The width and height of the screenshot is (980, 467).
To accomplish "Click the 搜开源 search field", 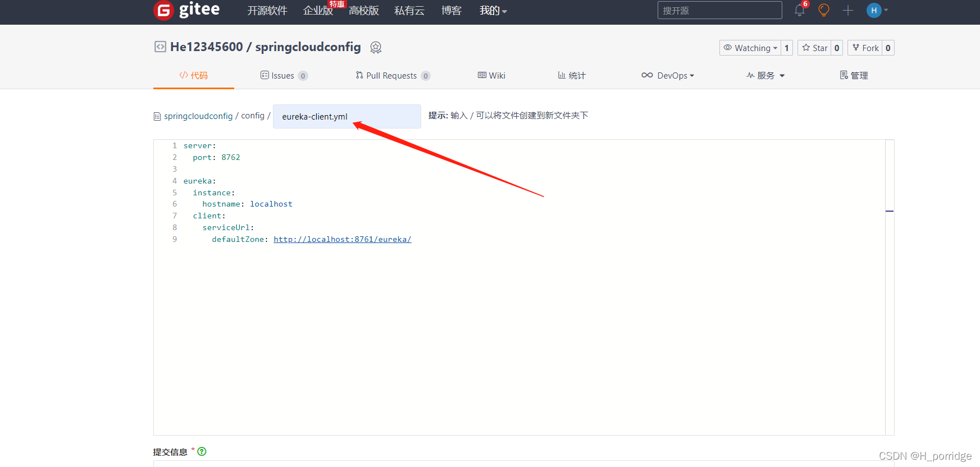I will pos(720,10).
